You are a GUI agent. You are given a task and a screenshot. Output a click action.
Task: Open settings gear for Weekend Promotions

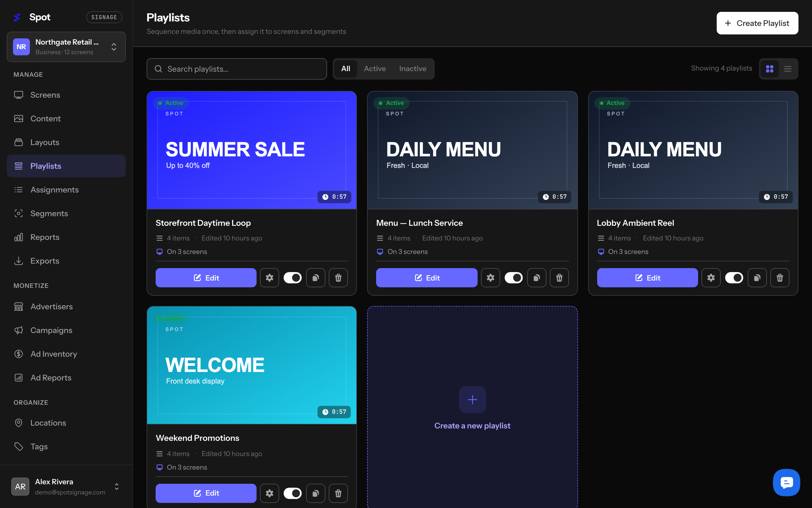click(270, 493)
